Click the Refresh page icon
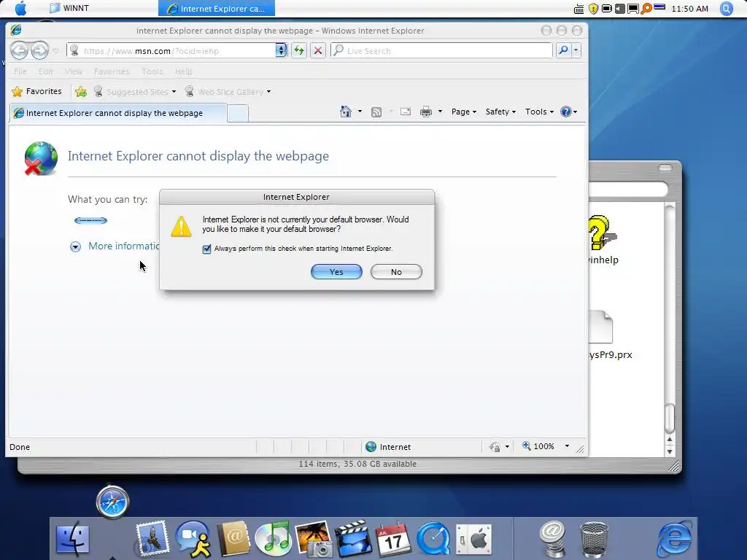The width and height of the screenshot is (747, 560). coord(298,50)
